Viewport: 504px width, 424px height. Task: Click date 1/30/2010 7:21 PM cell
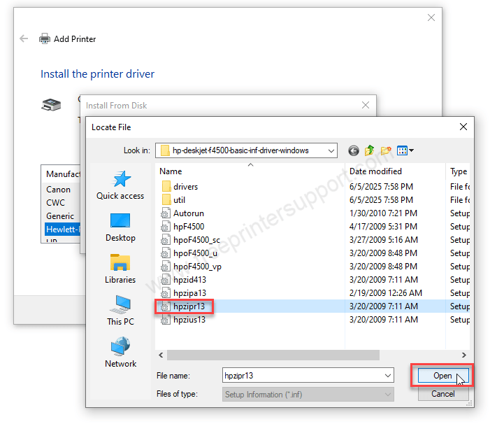383,213
